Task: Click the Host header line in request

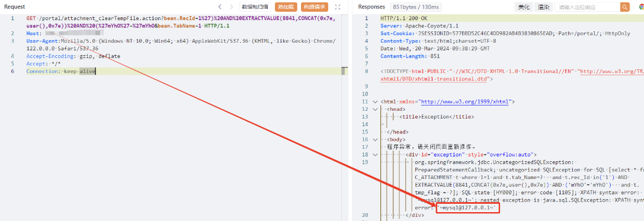Action: point(65,33)
